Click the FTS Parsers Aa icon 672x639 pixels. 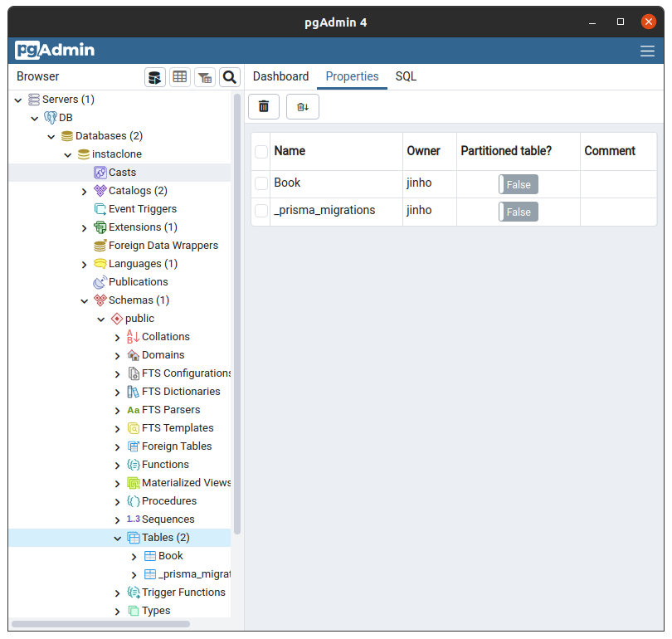[x=134, y=410]
